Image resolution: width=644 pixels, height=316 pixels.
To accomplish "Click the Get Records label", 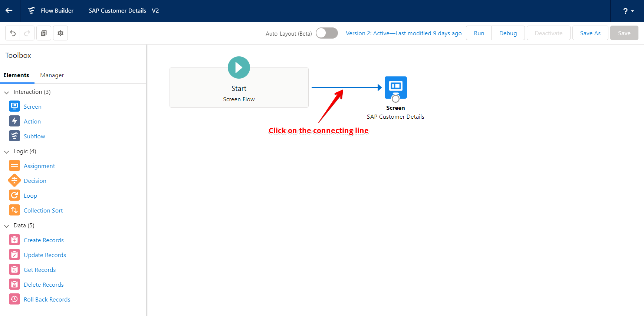I will 40,270.
